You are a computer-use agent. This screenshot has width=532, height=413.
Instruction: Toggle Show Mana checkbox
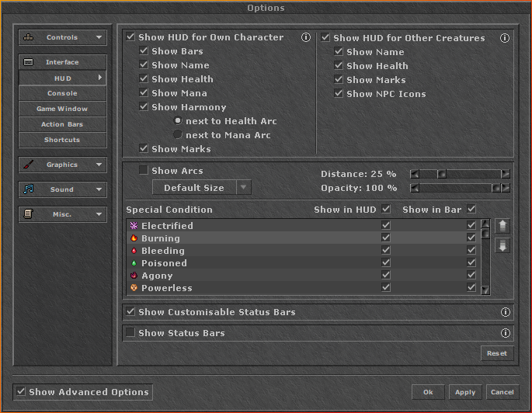tap(144, 93)
